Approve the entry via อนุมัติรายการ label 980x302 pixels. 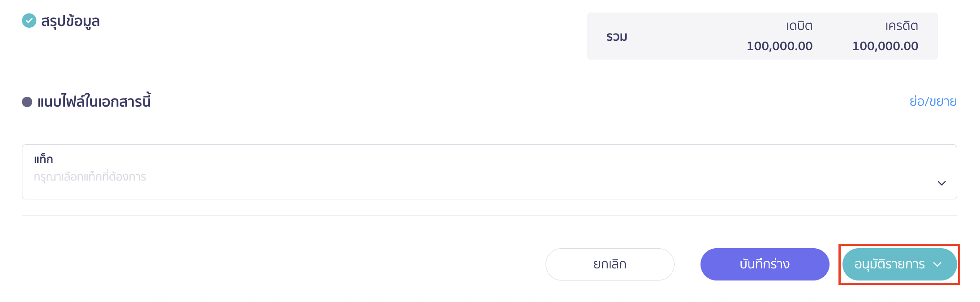pyautogui.click(x=889, y=265)
